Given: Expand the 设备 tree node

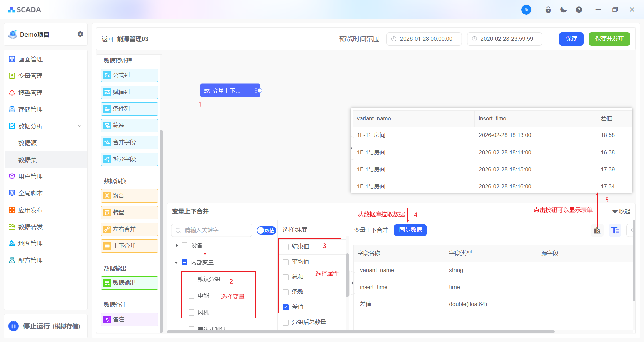Looking at the screenshot, I should coord(177,245).
